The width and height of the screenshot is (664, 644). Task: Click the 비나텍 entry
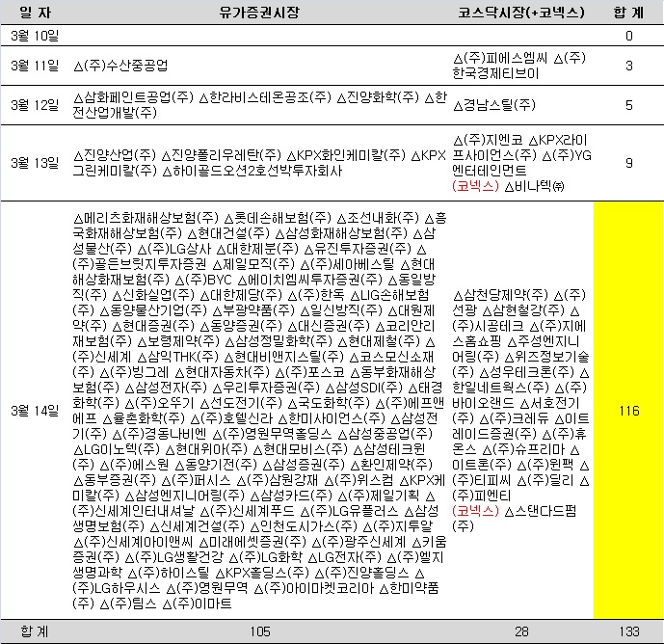pyautogui.click(x=535, y=186)
